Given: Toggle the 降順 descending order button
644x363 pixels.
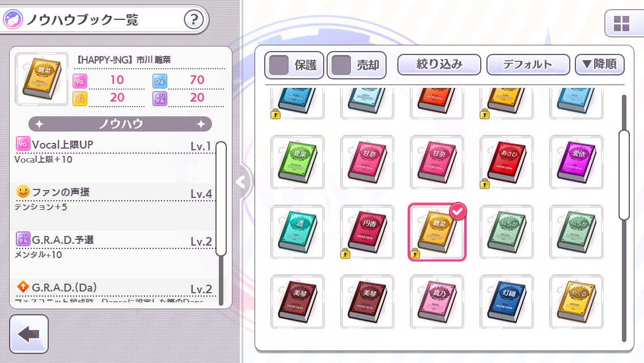Looking at the screenshot, I should click(x=600, y=65).
